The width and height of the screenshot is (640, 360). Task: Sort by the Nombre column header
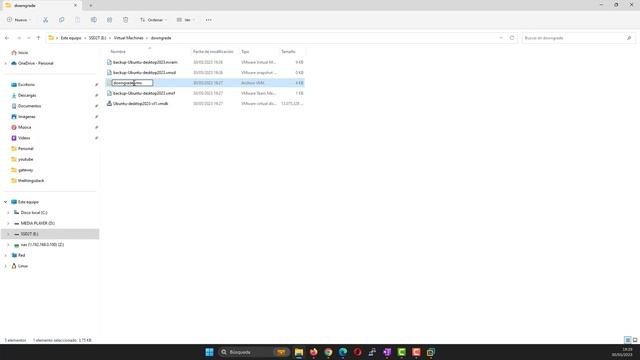pos(118,51)
